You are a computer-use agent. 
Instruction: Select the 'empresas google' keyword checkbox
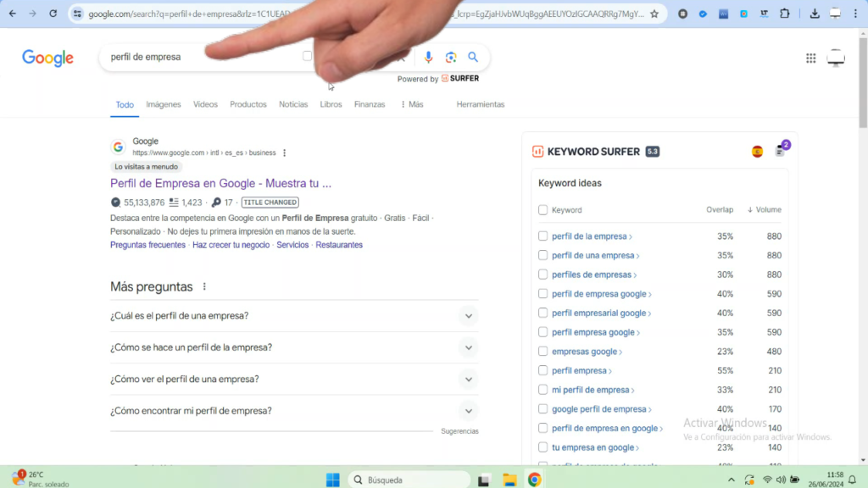tap(542, 351)
